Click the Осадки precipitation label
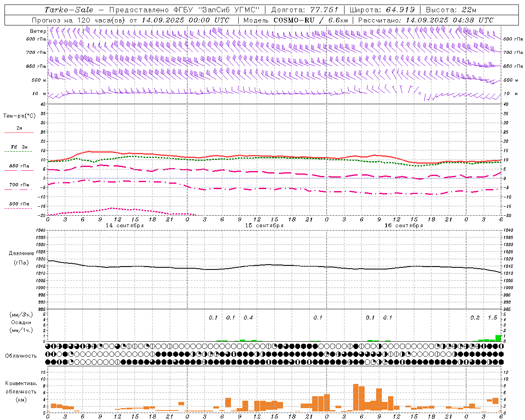The height and width of the screenshot is (420, 525). tap(21, 322)
